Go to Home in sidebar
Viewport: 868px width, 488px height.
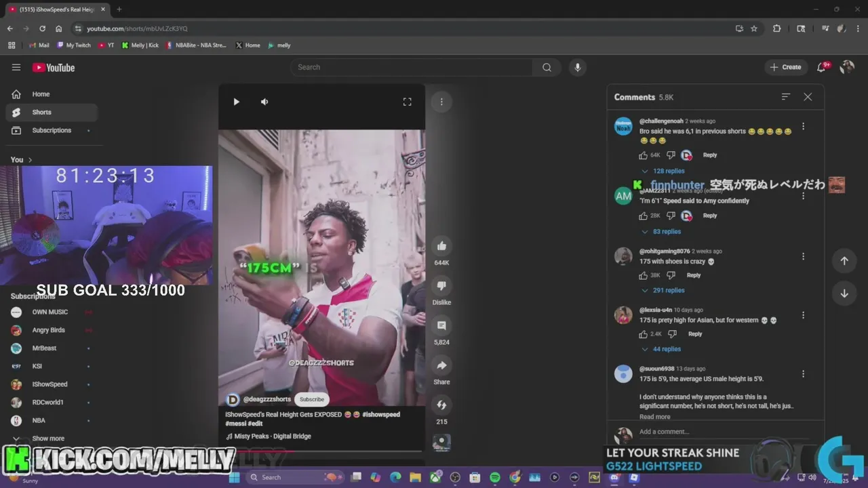(x=52, y=94)
